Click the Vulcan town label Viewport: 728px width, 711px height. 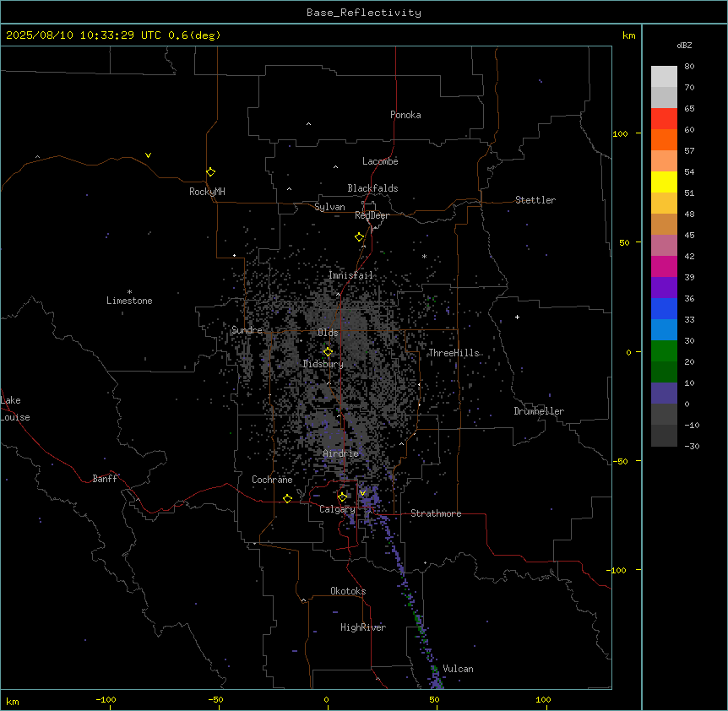(x=458, y=669)
